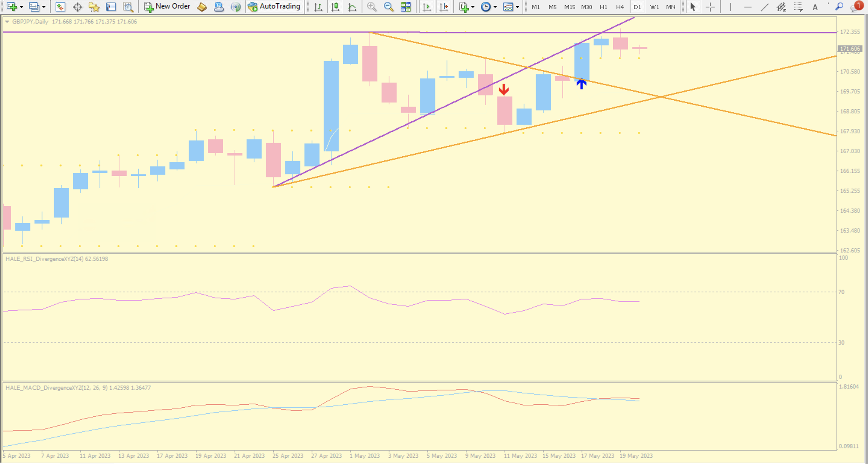Open the indicators list dropdown arrow
Viewport: 868px width, 464px height.
[473, 7]
